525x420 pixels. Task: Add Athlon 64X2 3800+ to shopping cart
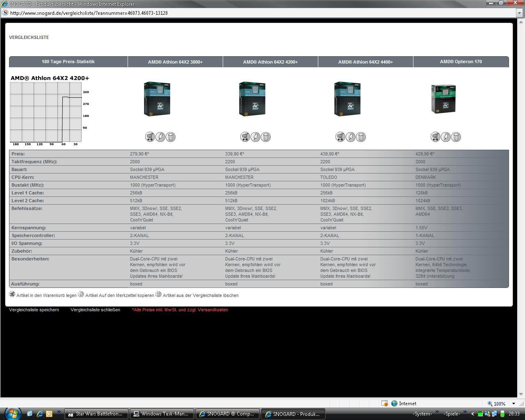click(x=150, y=137)
